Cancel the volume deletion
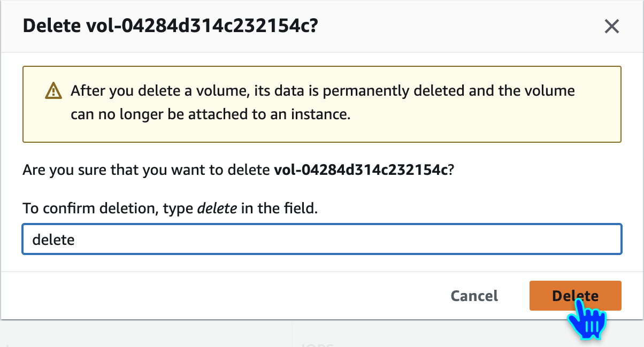 [474, 296]
